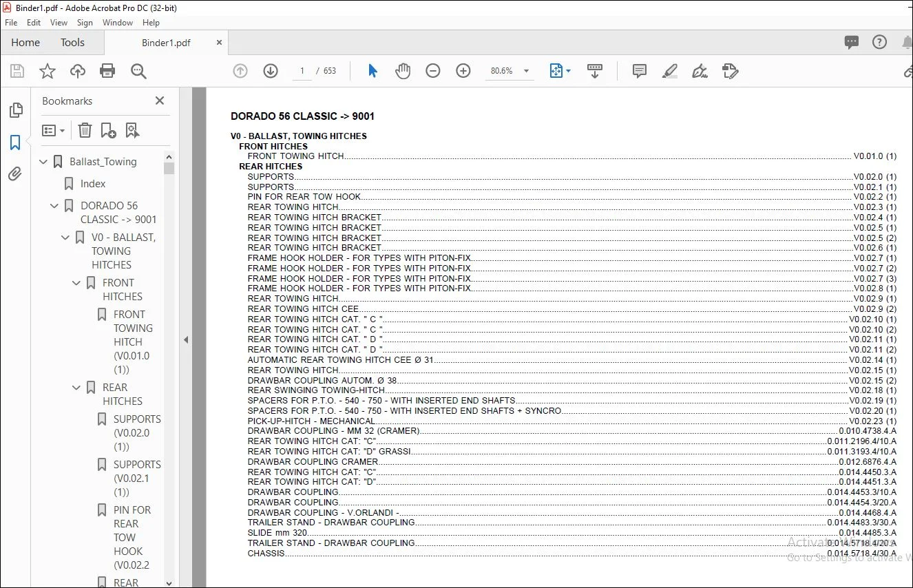This screenshot has height=588, width=913.
Task: Close the Binder1.pdf tab
Action: pyautogui.click(x=220, y=43)
